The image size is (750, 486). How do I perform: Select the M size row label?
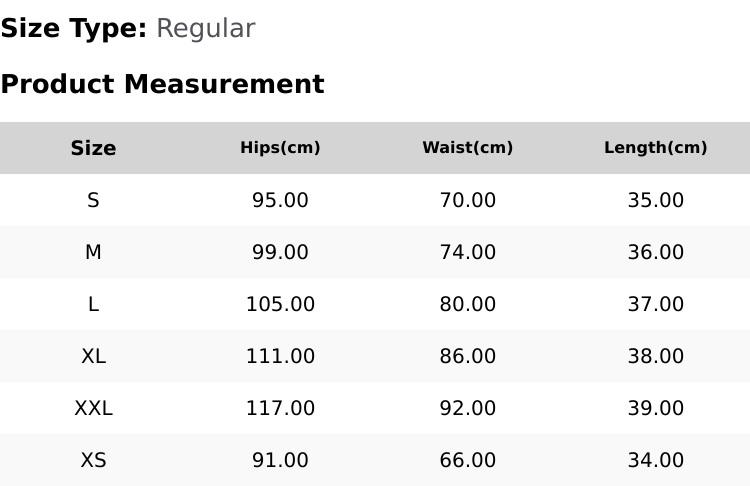93,252
